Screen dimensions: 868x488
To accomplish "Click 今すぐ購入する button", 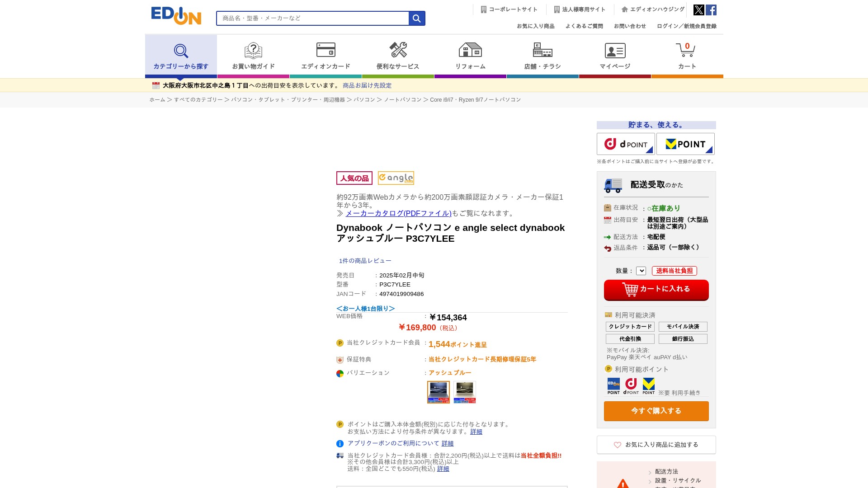I will [x=656, y=411].
